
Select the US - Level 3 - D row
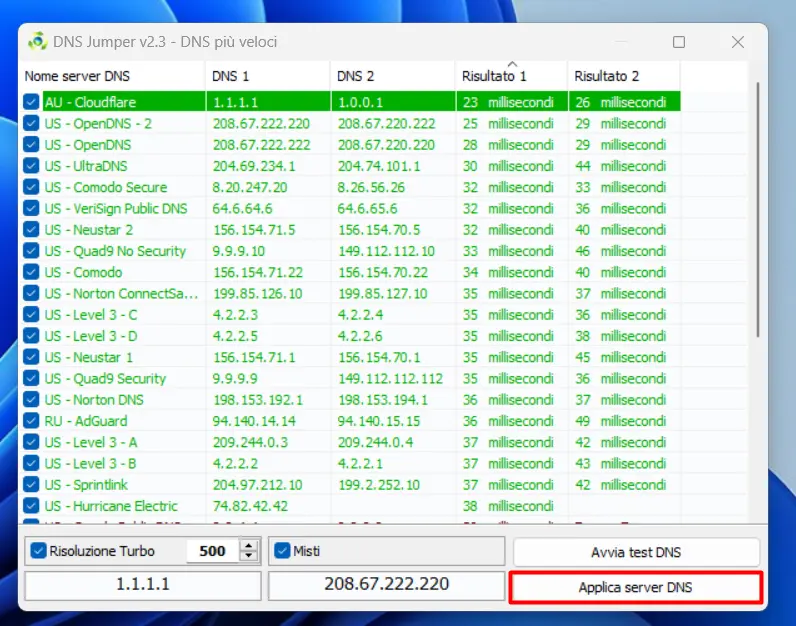click(351, 336)
